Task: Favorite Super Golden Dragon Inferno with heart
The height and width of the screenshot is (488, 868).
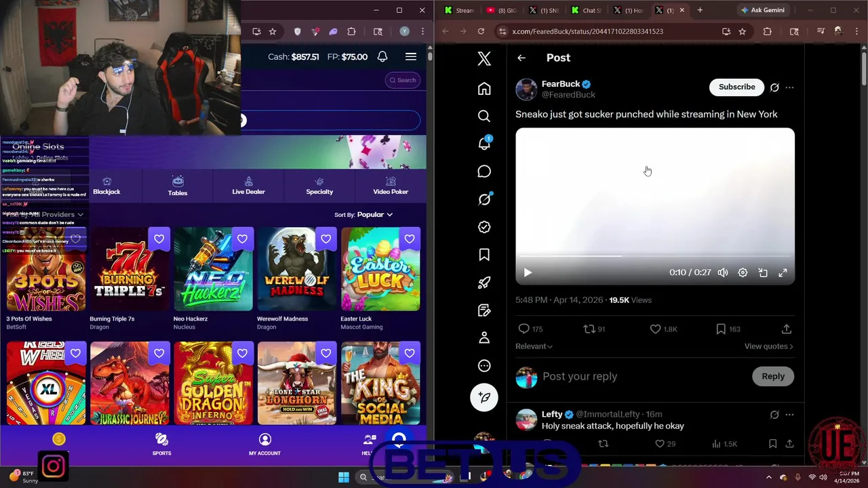Action: [x=242, y=353]
